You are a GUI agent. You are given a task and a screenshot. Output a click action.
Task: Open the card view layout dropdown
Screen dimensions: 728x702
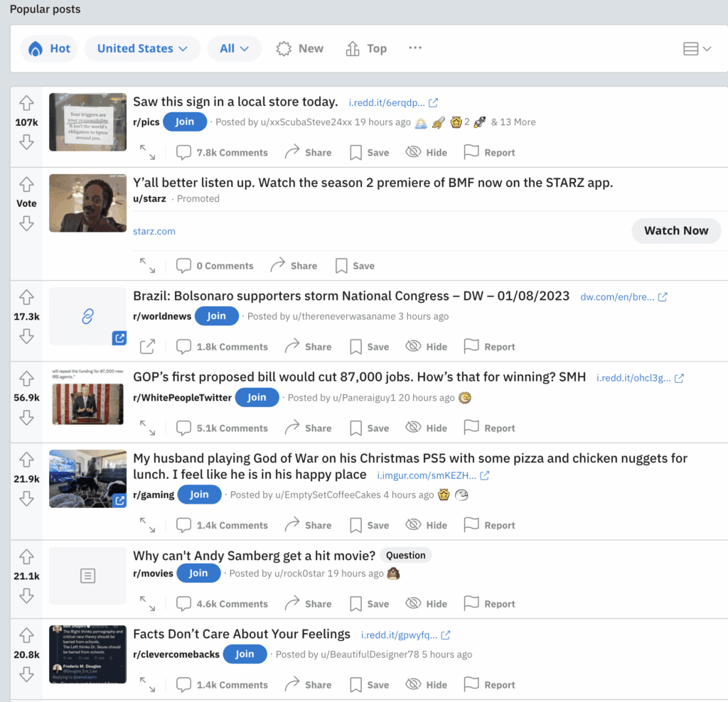point(697,48)
